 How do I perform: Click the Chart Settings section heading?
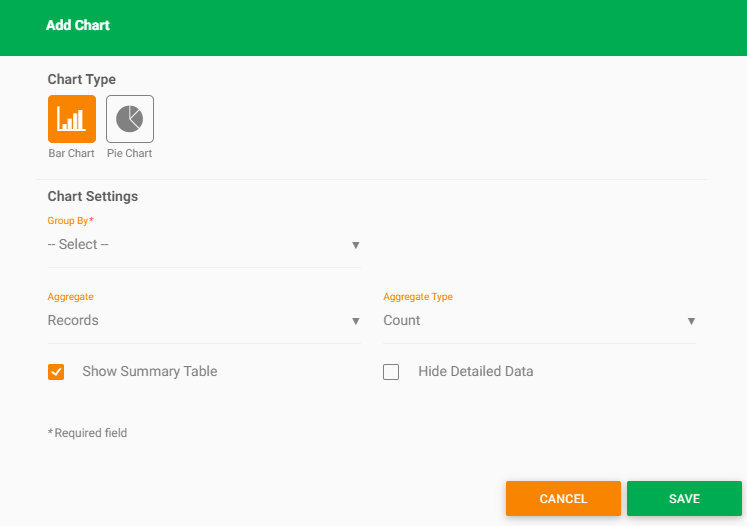pos(93,196)
